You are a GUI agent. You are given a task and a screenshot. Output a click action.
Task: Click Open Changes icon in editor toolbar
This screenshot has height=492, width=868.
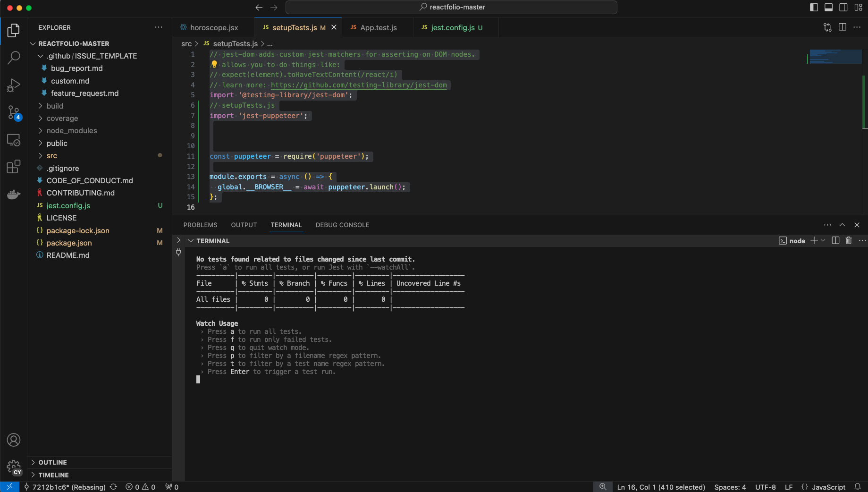(x=827, y=27)
